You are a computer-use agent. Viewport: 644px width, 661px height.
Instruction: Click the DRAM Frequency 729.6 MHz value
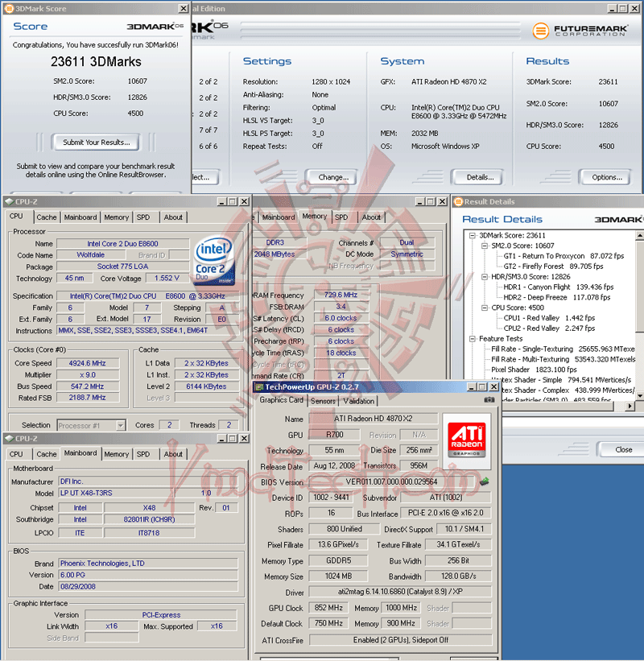click(x=341, y=295)
